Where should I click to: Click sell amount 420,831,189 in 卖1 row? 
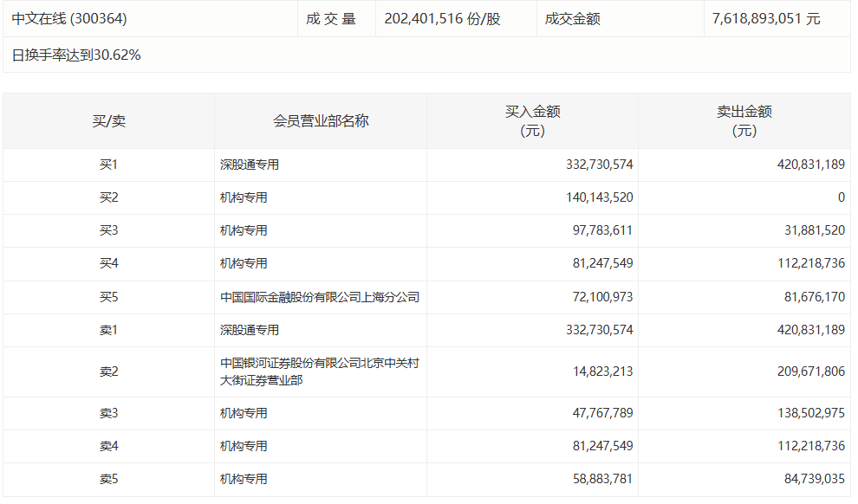(810, 330)
